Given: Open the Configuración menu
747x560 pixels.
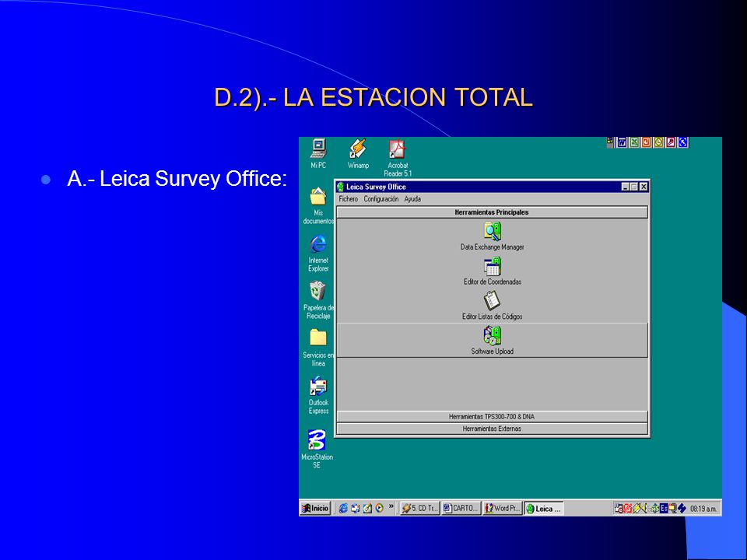Looking at the screenshot, I should (381, 199).
